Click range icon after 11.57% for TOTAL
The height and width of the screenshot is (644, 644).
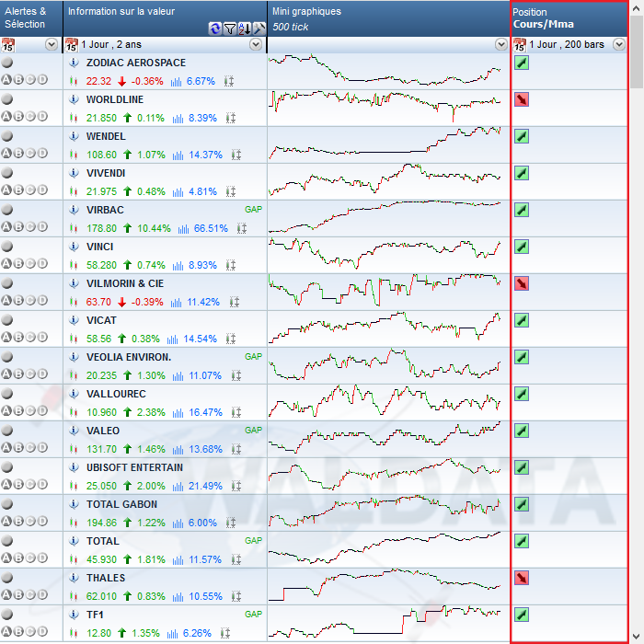[236, 559]
